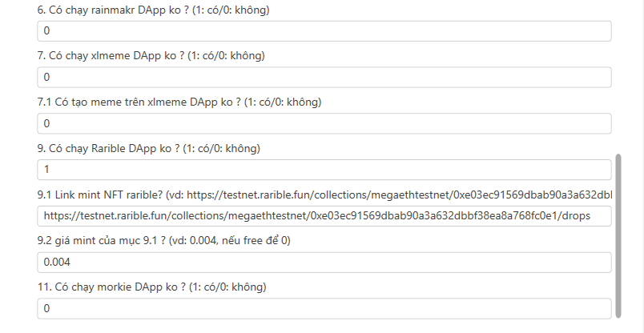Viewport: 644px width, 333px height.
Task: Select the mint price field showing 0.004
Action: (x=324, y=263)
